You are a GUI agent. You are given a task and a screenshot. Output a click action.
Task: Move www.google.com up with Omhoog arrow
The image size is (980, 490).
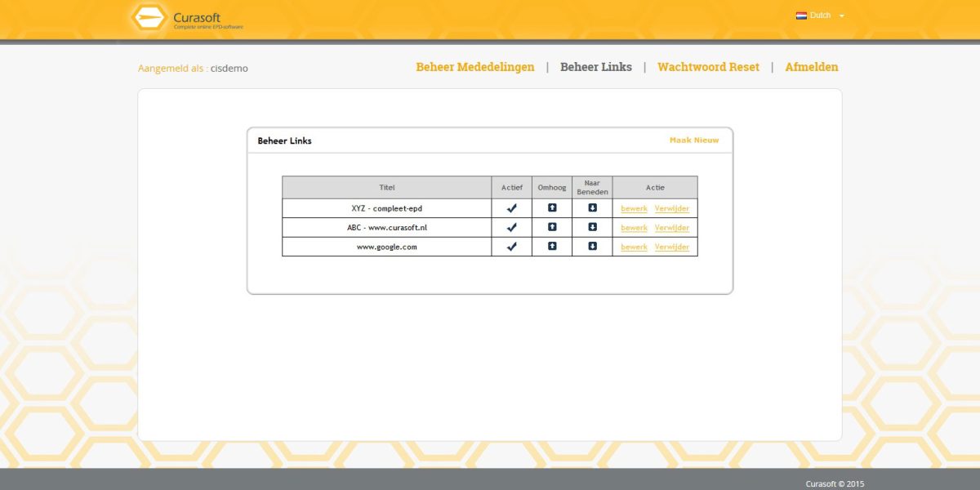551,247
